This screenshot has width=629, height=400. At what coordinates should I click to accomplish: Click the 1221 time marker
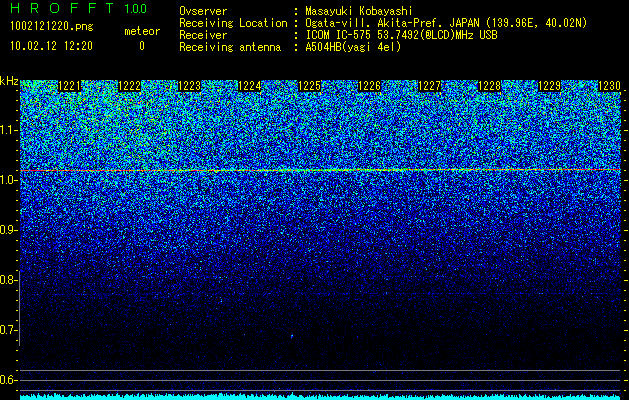69,86
